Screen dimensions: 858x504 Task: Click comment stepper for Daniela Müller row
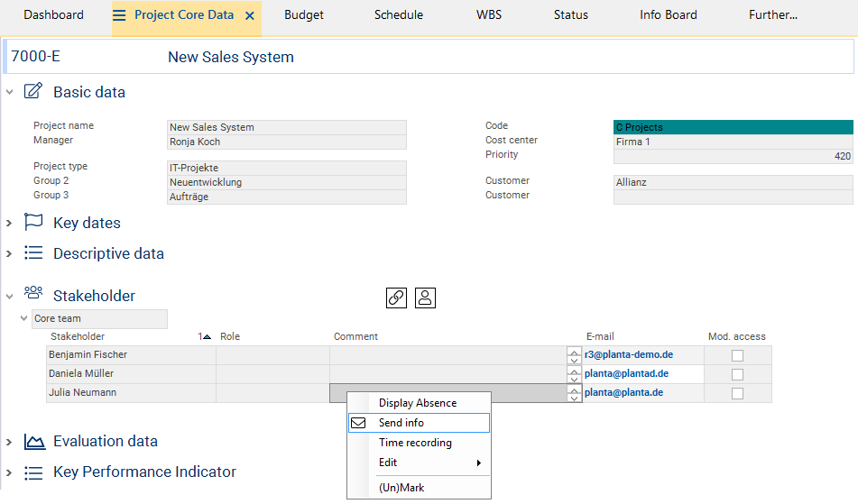pos(574,374)
